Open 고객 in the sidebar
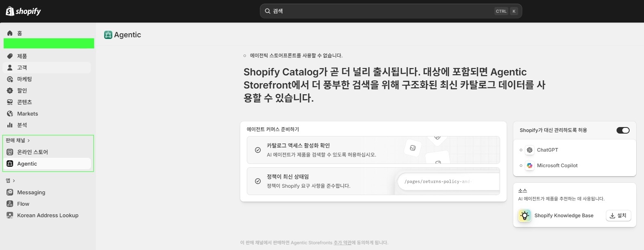The height and width of the screenshot is (250, 644). pos(47,68)
